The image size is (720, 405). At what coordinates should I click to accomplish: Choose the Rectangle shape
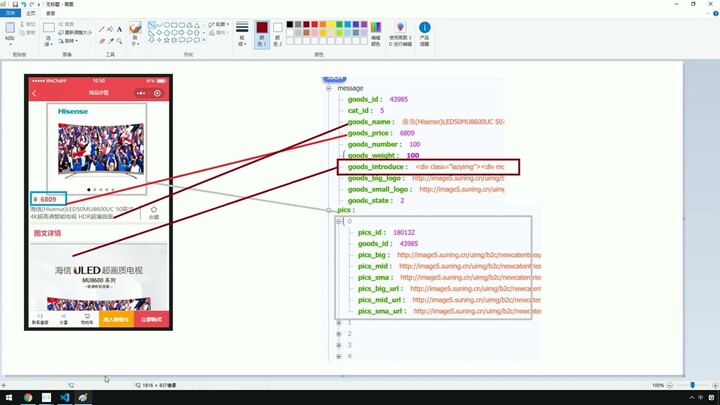tap(174, 25)
